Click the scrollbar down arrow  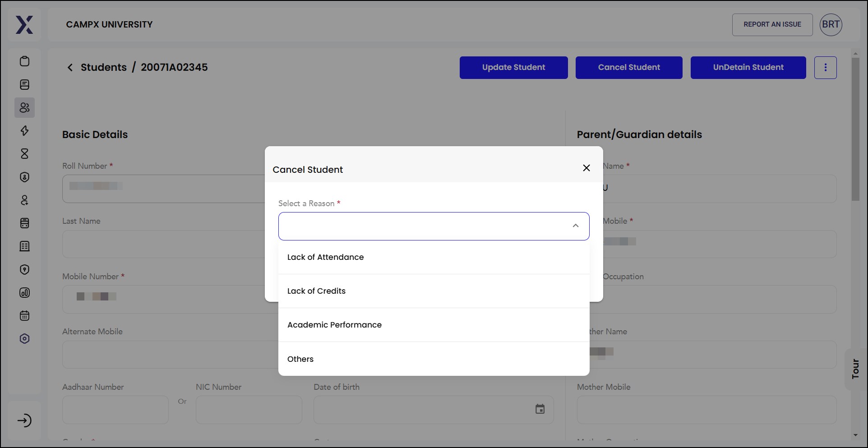[x=855, y=435]
